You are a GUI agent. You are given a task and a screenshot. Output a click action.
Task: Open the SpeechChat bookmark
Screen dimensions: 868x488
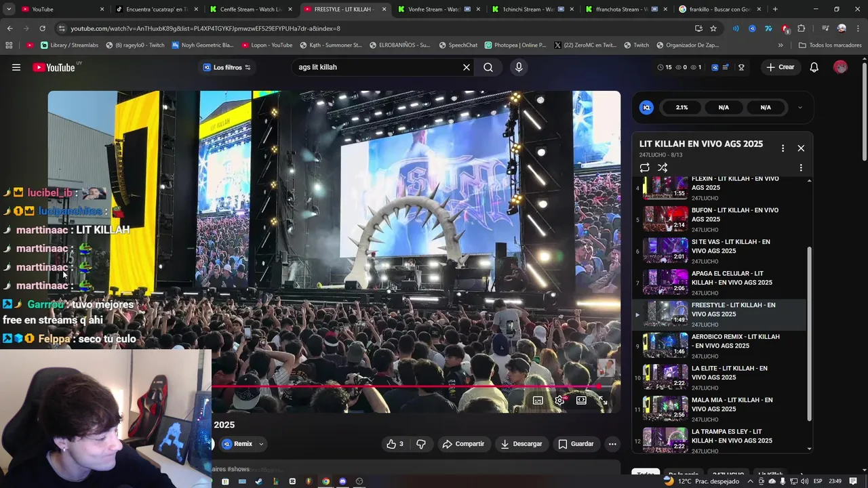[x=458, y=45]
